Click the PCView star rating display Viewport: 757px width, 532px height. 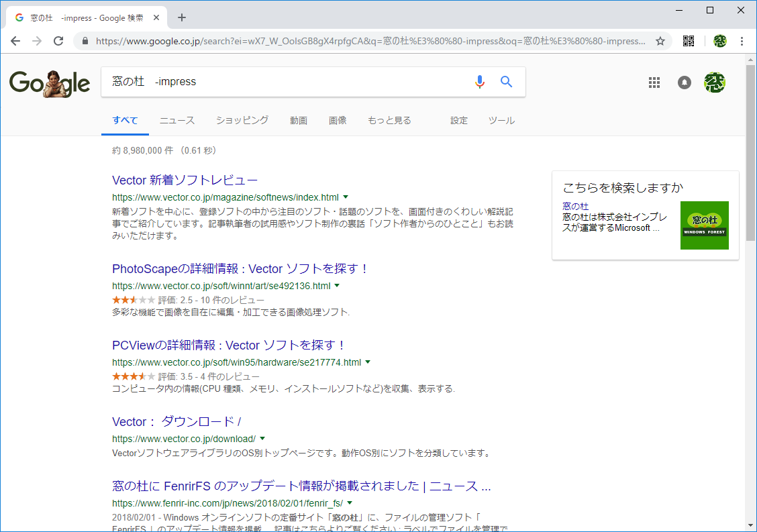tap(131, 376)
